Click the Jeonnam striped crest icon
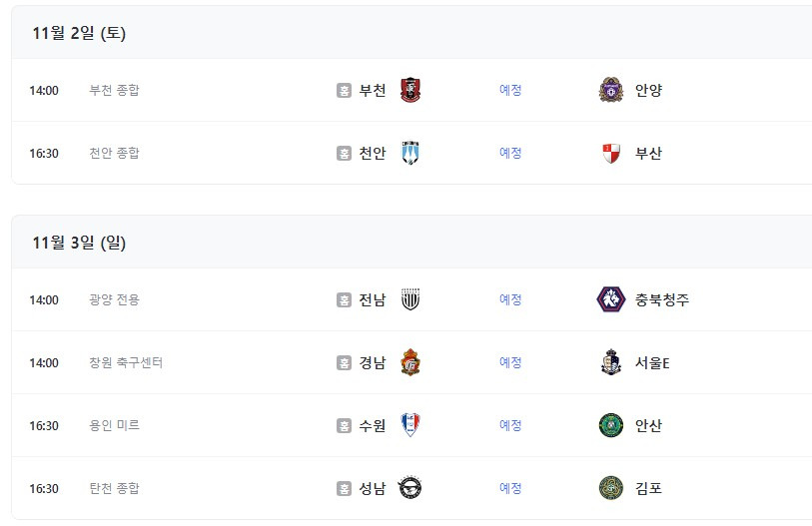812x526 pixels. pos(410,299)
